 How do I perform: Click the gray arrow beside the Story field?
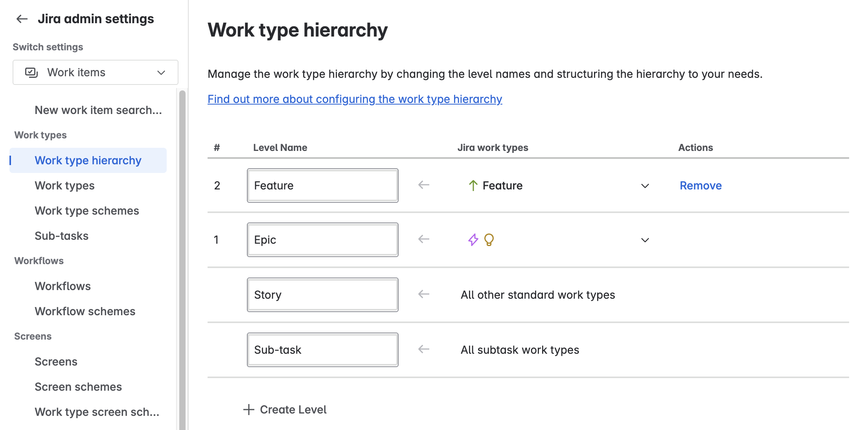[423, 294]
